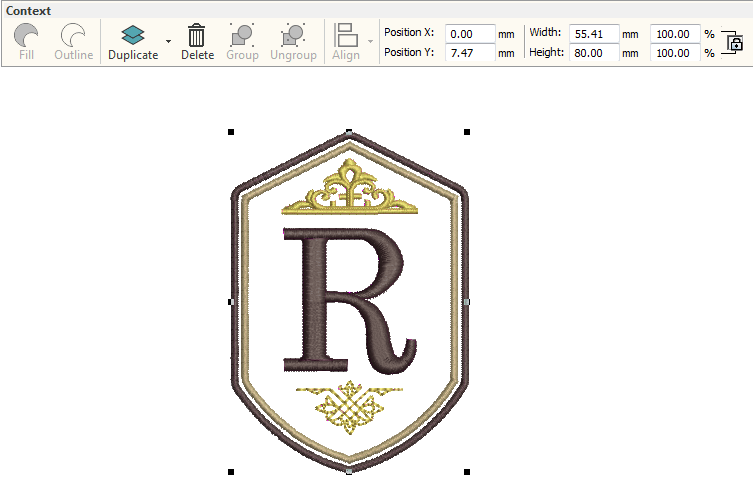The width and height of the screenshot is (753, 478).
Task: Click the right-middle selection handle
Action: coord(467,302)
